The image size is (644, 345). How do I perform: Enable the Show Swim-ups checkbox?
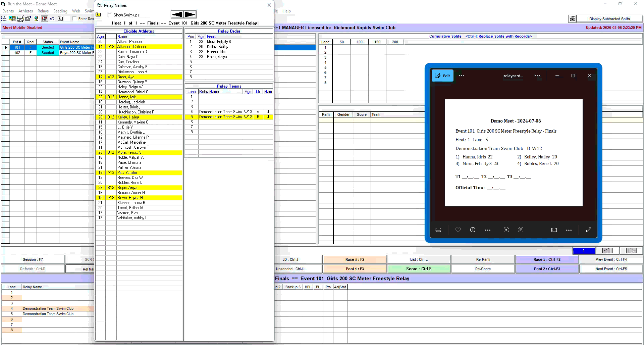pos(110,15)
